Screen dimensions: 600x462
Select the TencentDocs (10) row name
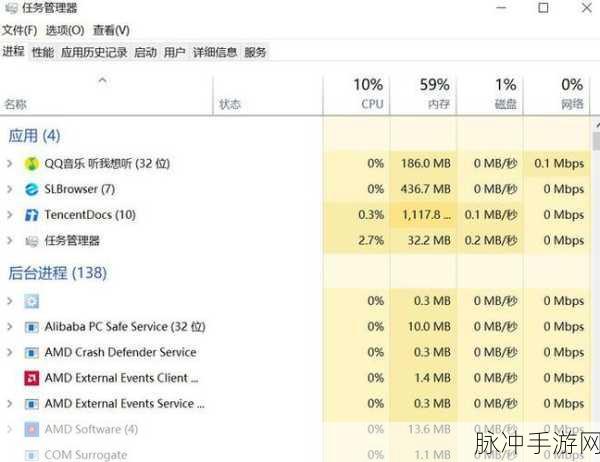90,215
